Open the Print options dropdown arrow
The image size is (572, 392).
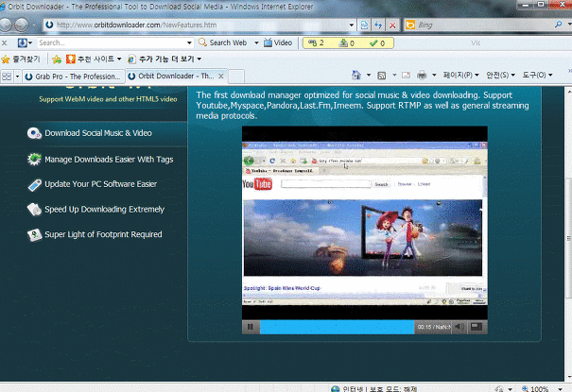[434, 75]
